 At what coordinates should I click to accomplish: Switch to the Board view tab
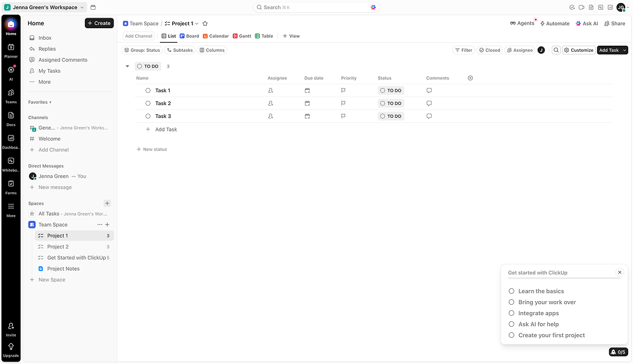pyautogui.click(x=189, y=36)
